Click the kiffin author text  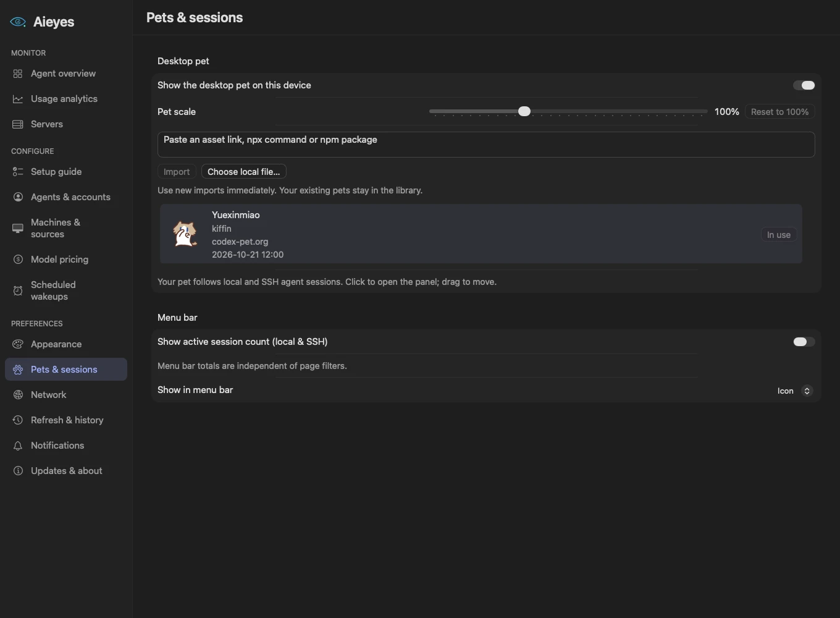221,229
